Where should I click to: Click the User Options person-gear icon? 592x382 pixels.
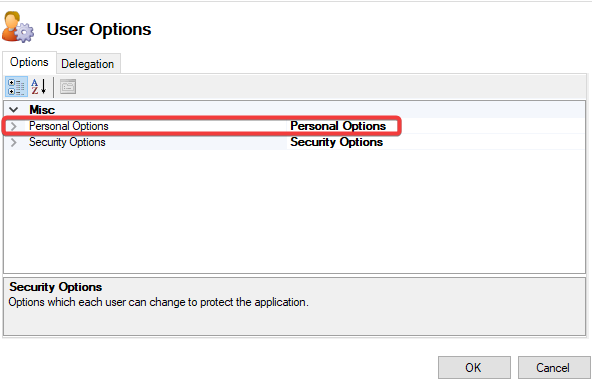(x=18, y=27)
